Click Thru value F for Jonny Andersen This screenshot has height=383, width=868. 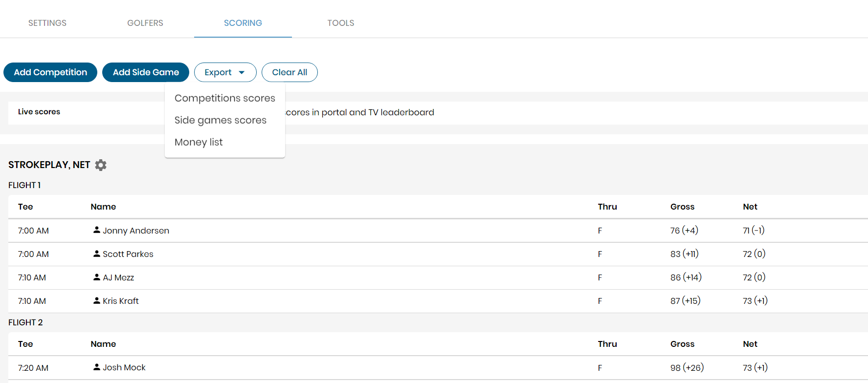tap(600, 231)
